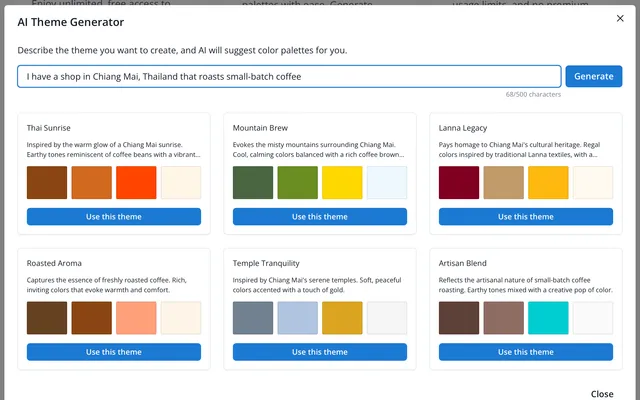640x400 pixels.
Task: Pick Lanna Legacy tan swatch
Action: pos(504,182)
